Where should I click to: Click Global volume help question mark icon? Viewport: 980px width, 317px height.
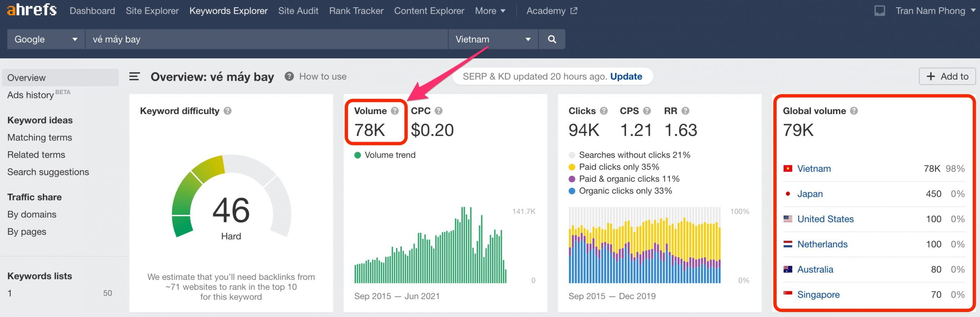854,111
